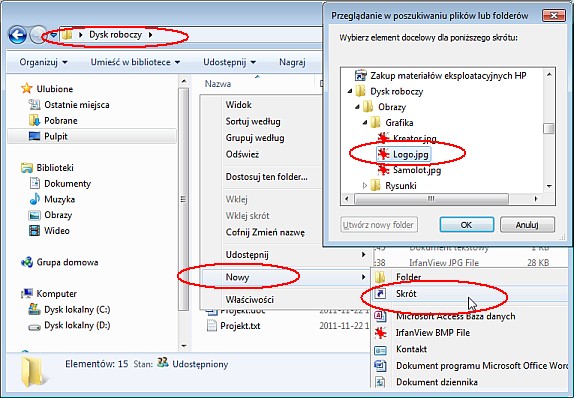Select Właściwości in context menu

click(250, 300)
